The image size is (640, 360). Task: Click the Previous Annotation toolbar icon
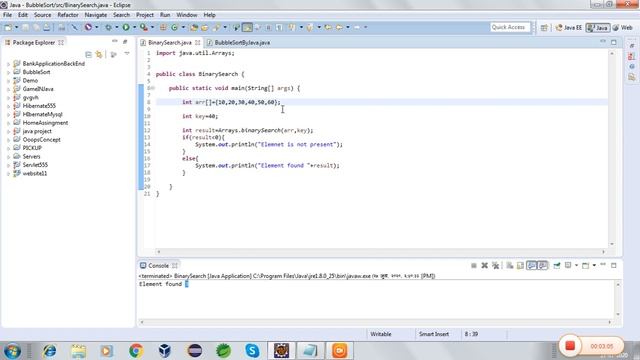click(x=310, y=27)
